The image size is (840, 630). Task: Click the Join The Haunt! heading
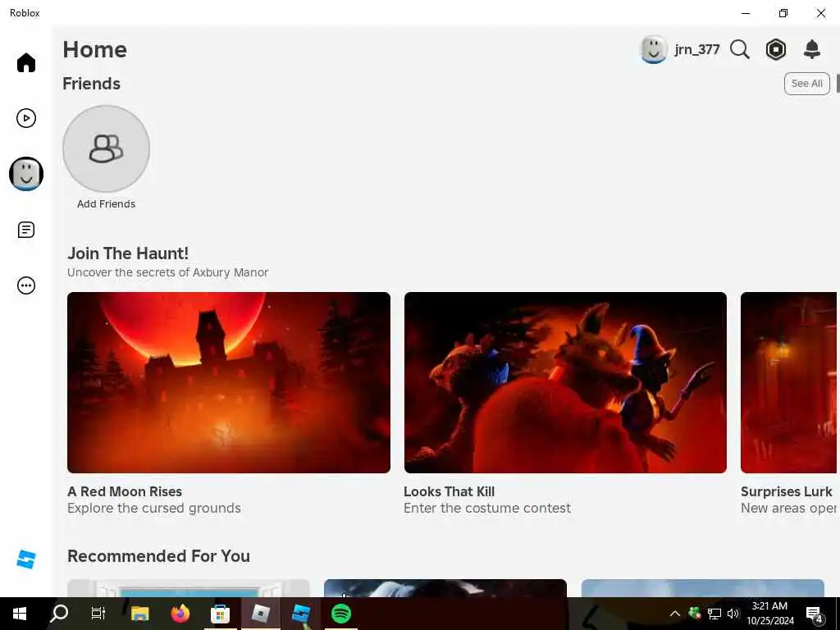click(128, 253)
